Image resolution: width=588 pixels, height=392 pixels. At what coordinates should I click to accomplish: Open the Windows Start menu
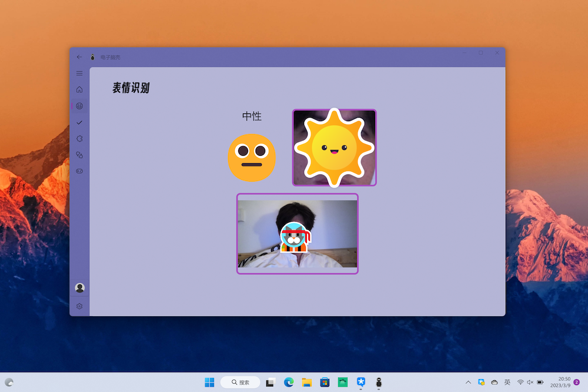tap(210, 382)
